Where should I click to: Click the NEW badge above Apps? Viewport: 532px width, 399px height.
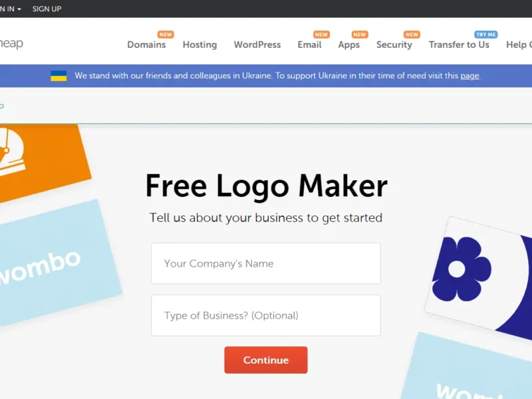click(x=360, y=35)
